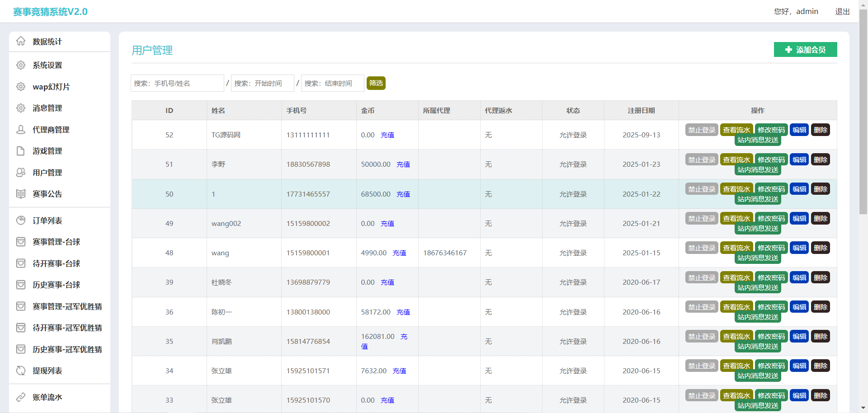Click the pie chart icon beside 订单列表
This screenshot has height=413, width=868.
pos(21,221)
